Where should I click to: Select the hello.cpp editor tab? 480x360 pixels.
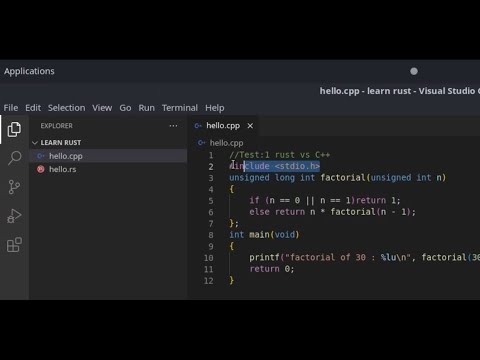[x=223, y=126]
